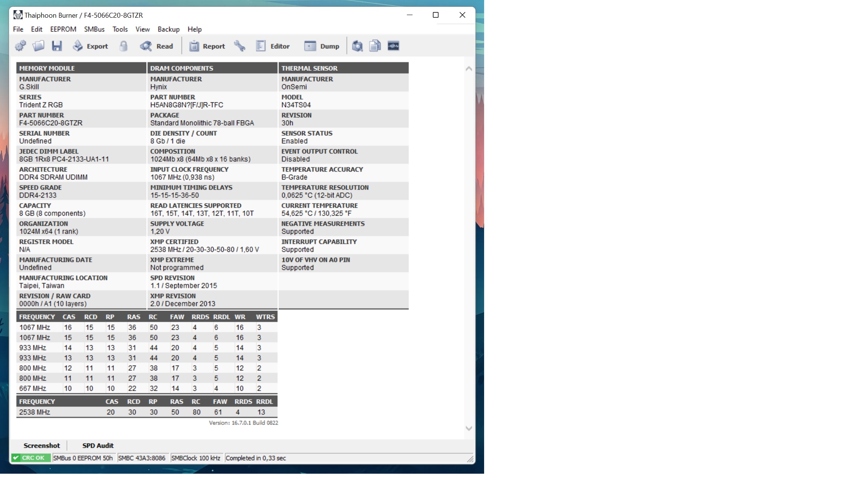Image resolution: width=868 pixels, height=488 pixels.
Task: Click the gears settings toolbar icon
Action: pyautogui.click(x=20, y=46)
